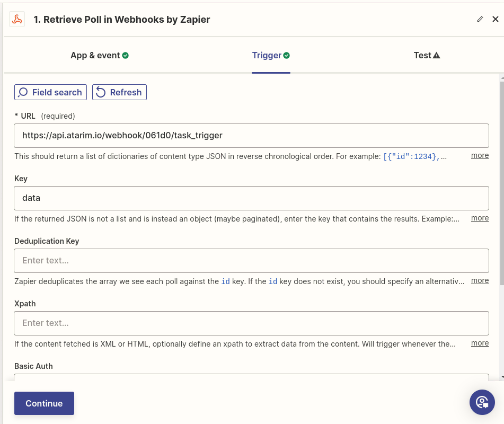Expand 'more' under Xpath description
Screen dimensions: 504x424
(x=480, y=343)
